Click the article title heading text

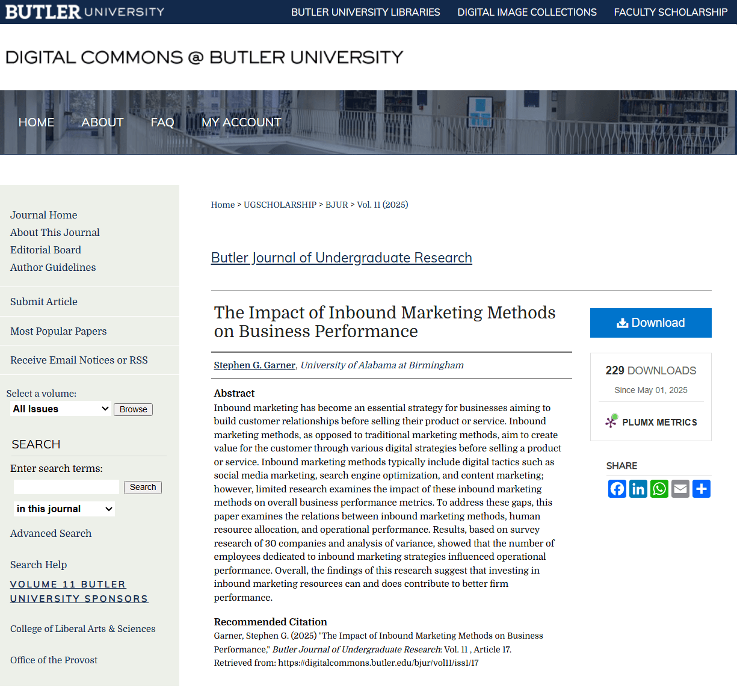point(384,322)
